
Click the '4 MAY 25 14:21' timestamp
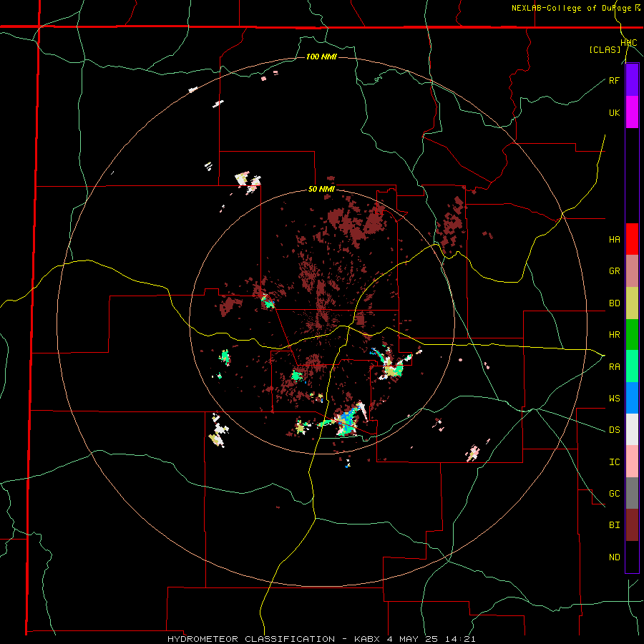pos(430,639)
